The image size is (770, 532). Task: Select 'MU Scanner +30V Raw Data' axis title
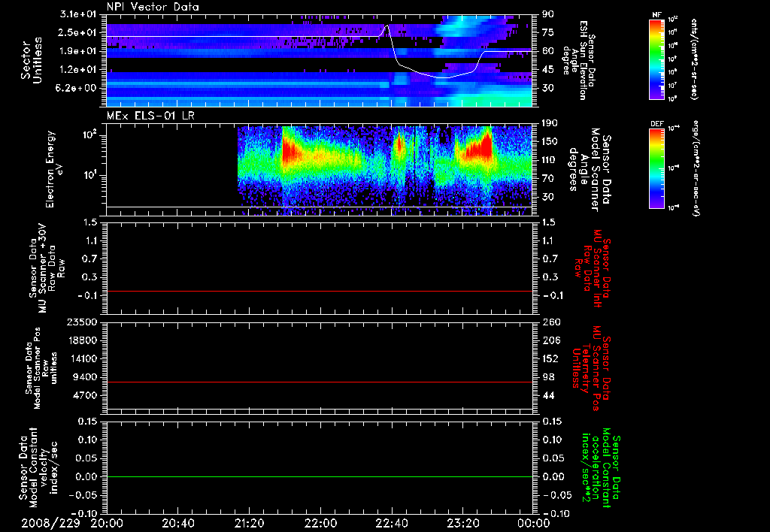[x=47, y=268]
